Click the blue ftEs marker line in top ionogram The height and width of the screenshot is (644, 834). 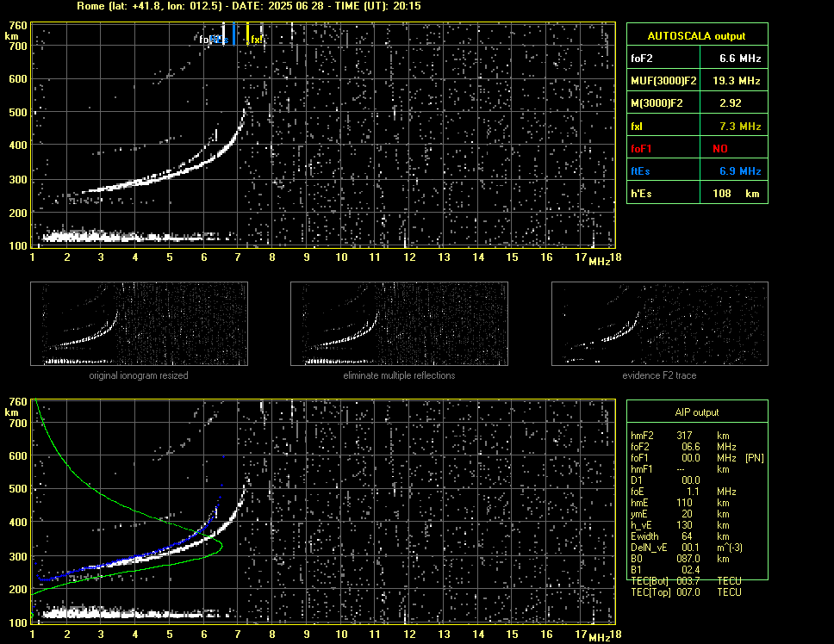(x=233, y=34)
